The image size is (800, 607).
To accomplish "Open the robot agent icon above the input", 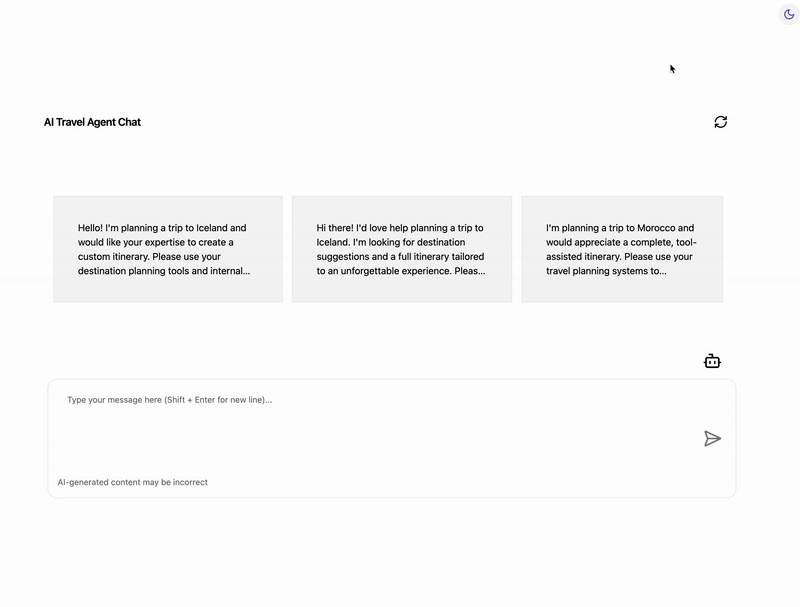I will pyautogui.click(x=712, y=361).
